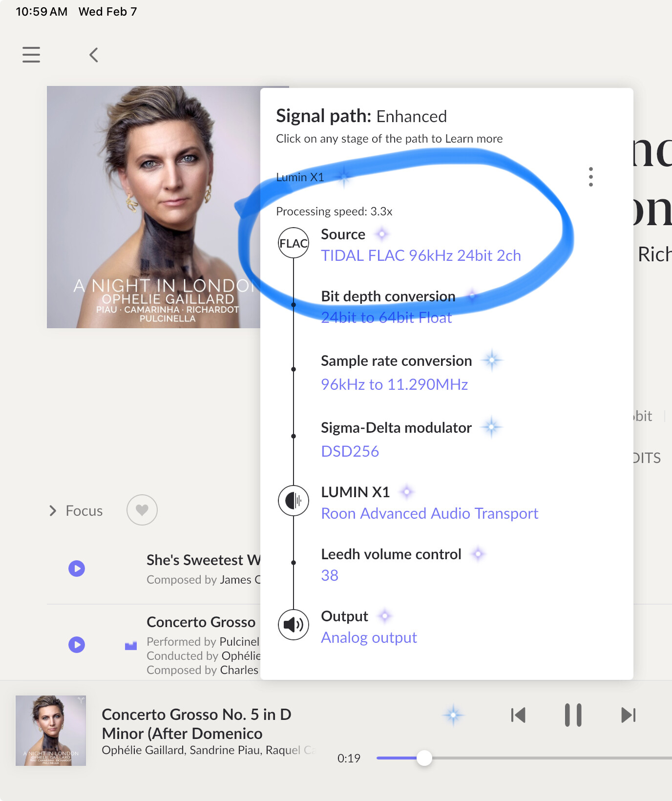
Task: Click the Output speaker icon
Action: (x=294, y=625)
